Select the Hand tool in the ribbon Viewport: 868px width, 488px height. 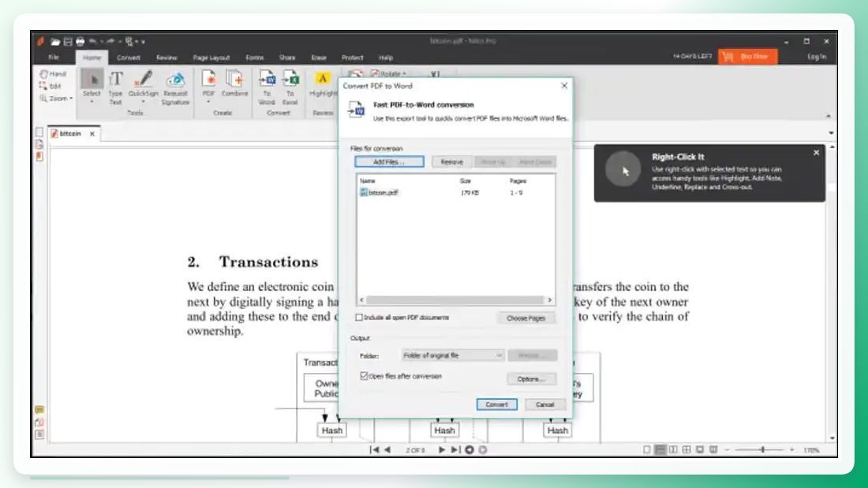(53, 73)
